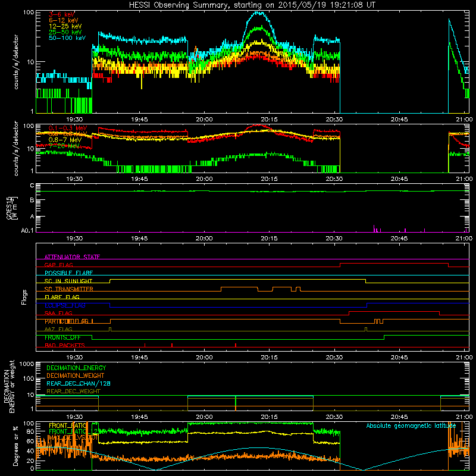Click the raised GAP_FLAG segment after 20:30
The image size is (476, 476).
click(394, 264)
